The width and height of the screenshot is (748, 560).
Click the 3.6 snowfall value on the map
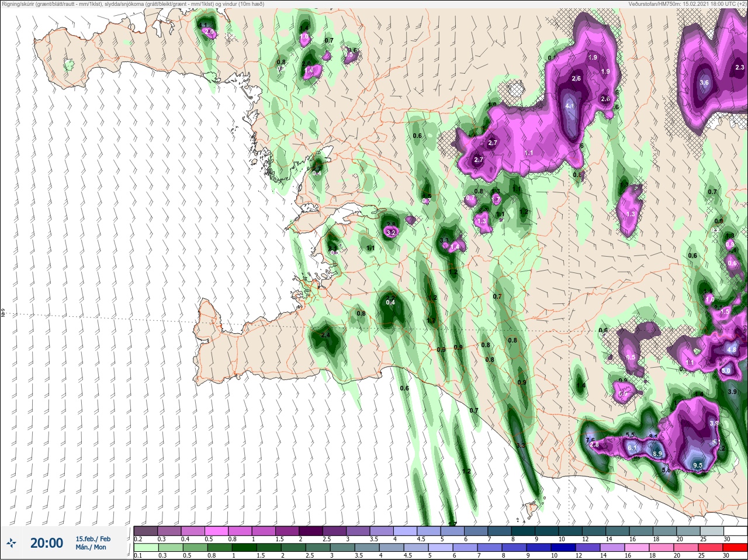coord(704,83)
